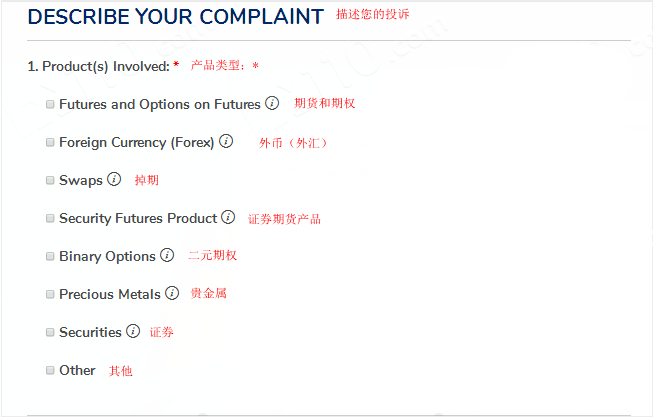Check the Futures and Options on Futures box
656x419 pixels.
point(50,104)
